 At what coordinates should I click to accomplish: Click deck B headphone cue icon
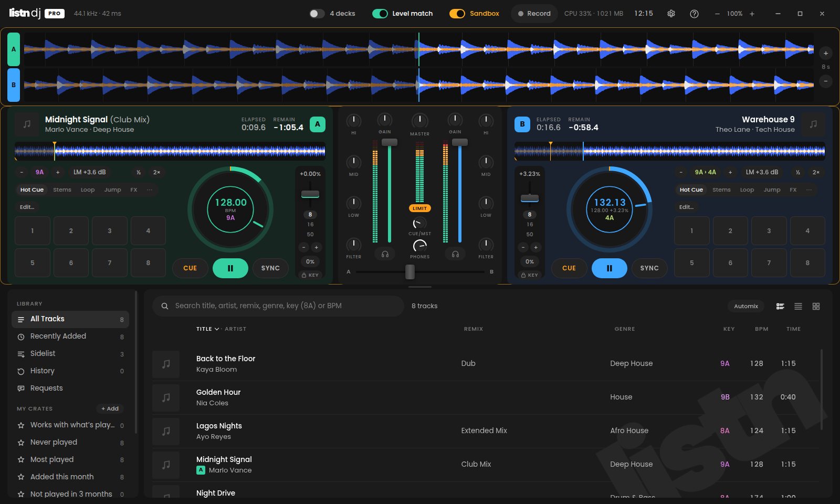[455, 254]
